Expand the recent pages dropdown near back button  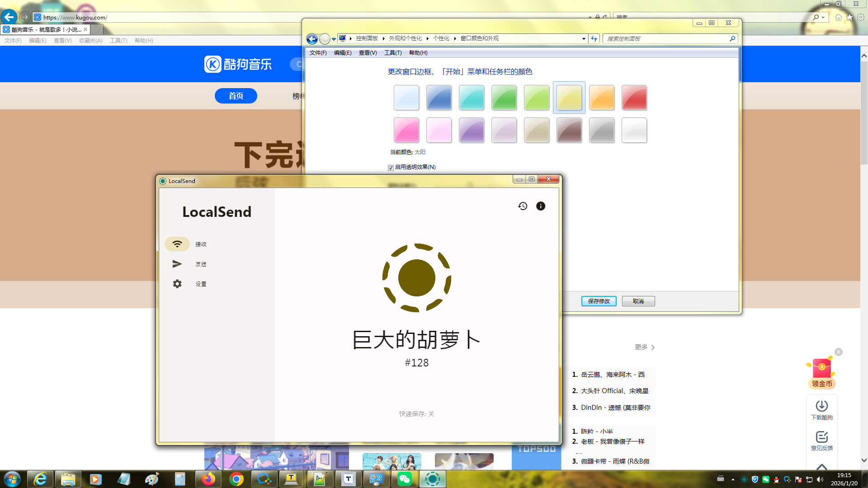tap(334, 39)
